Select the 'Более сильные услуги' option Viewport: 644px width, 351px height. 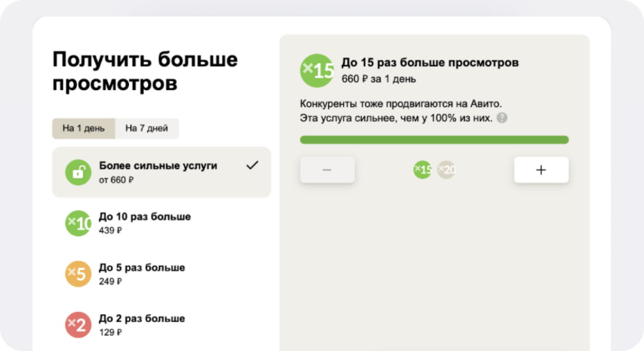162,172
